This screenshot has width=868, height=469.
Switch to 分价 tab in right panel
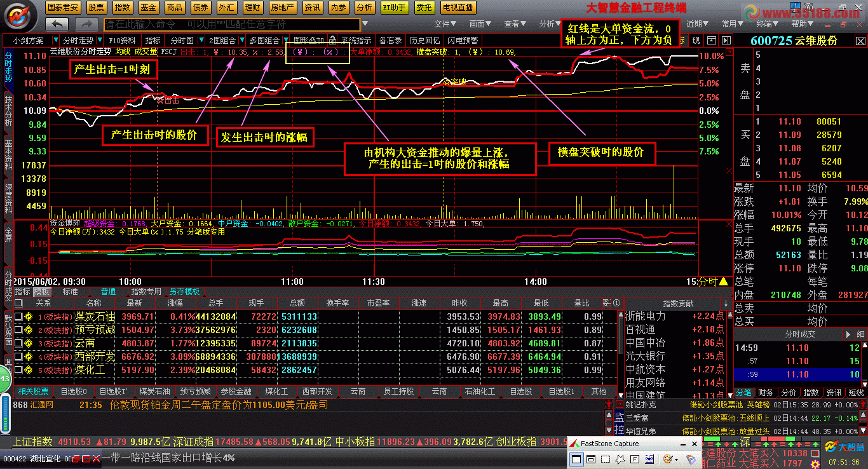tap(789, 393)
